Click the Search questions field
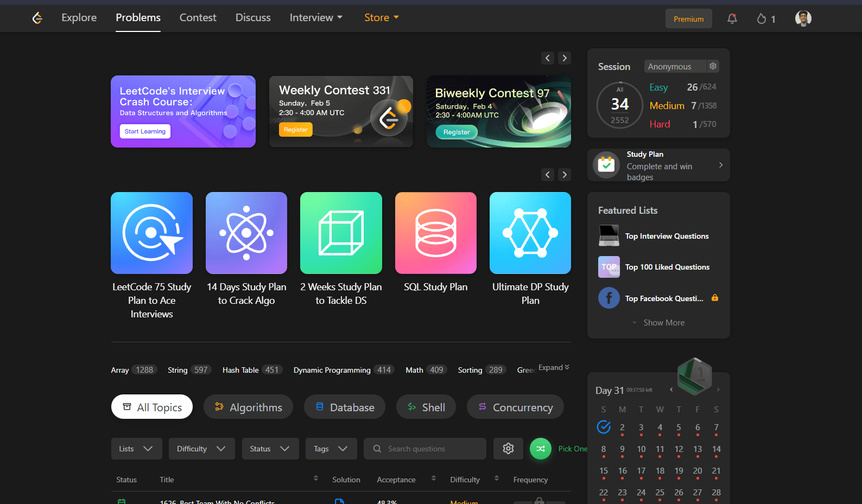The image size is (862, 504). 425,449
